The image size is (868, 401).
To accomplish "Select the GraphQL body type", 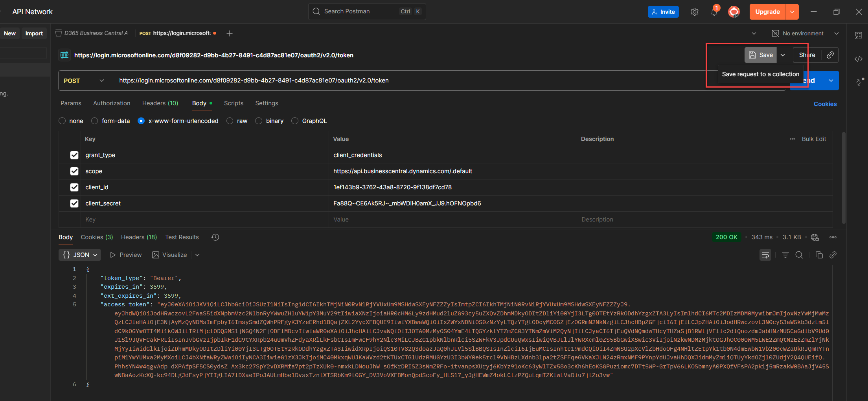I will pos(295,121).
